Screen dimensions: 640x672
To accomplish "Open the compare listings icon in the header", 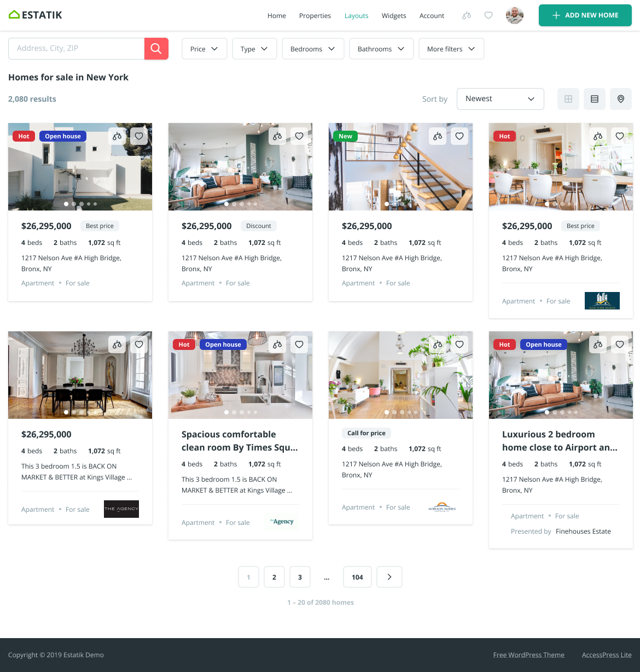I will coord(467,15).
